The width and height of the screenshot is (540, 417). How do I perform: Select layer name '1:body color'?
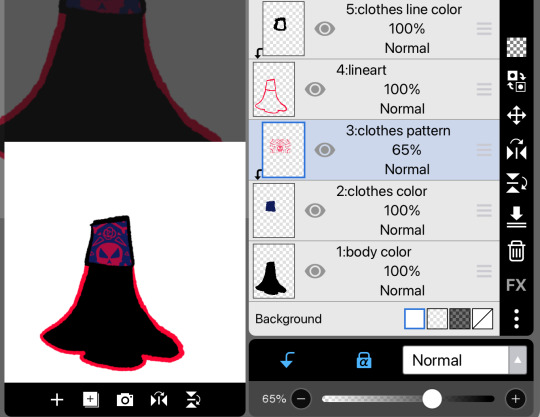(x=374, y=252)
